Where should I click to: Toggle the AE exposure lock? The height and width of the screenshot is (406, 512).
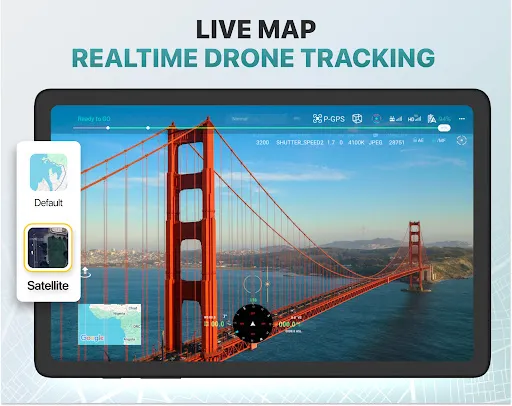click(418, 141)
